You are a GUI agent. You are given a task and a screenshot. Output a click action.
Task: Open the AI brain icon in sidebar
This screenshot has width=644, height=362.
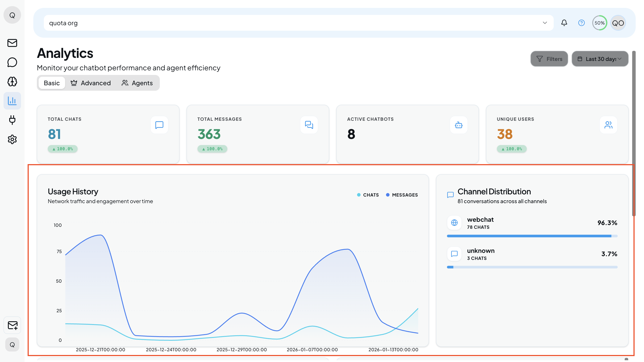click(12, 82)
